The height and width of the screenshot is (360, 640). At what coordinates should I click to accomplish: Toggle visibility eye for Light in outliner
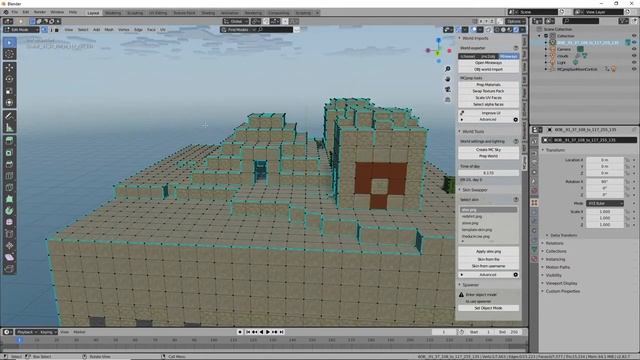634,62
